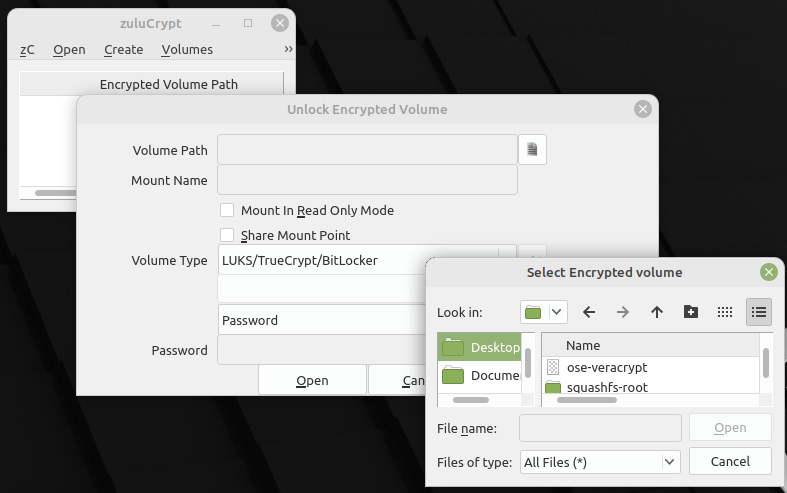Switch file dialog to detail list view
Viewport: 787px width, 493px height.
point(759,312)
